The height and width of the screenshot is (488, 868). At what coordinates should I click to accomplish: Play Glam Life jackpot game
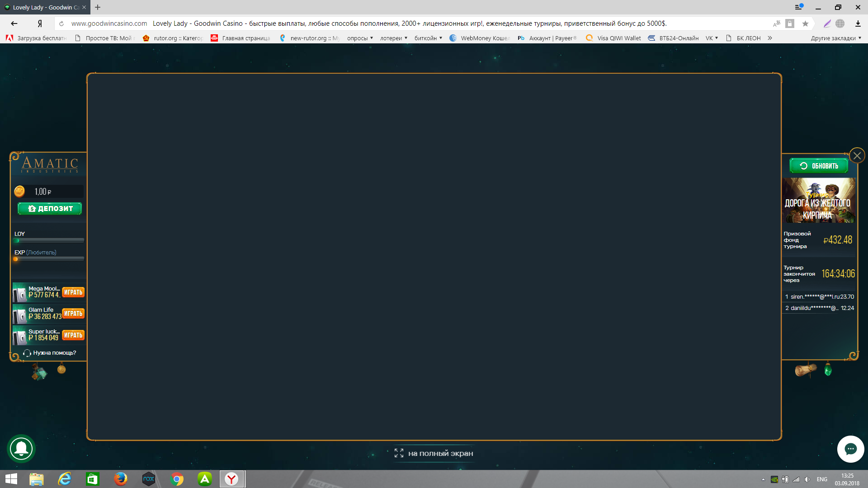[73, 314]
